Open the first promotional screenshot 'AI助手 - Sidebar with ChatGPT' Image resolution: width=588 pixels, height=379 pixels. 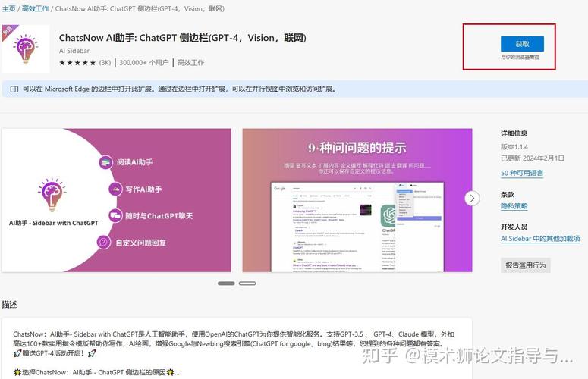click(116, 200)
